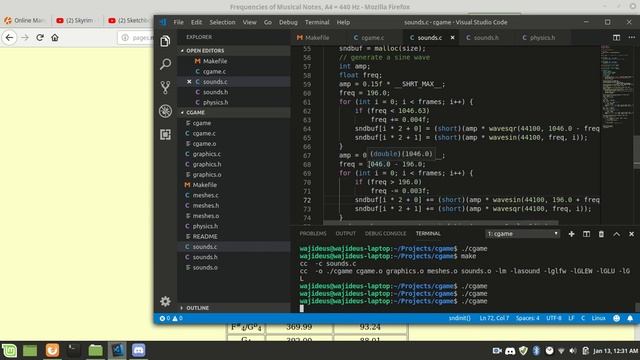Collapse the CGAME folder section
Image resolution: width=640 pixels, height=360 pixels.
point(234,112)
